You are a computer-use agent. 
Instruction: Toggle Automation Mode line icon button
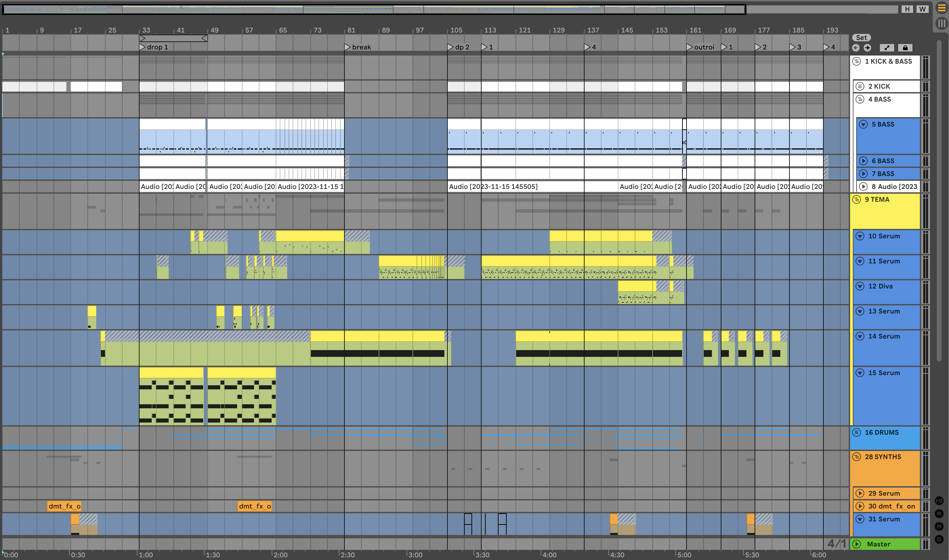click(x=887, y=47)
